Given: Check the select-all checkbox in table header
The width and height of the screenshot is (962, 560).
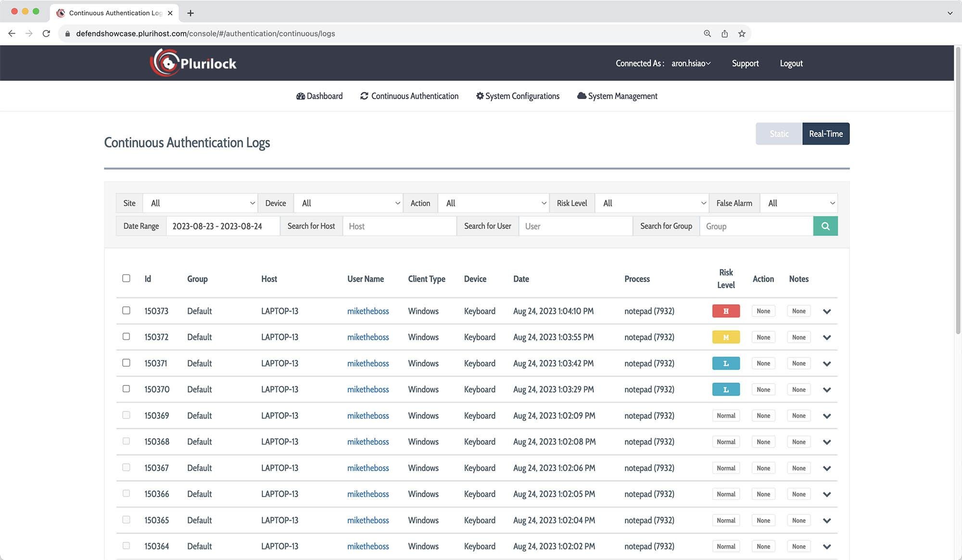Looking at the screenshot, I should [x=126, y=278].
